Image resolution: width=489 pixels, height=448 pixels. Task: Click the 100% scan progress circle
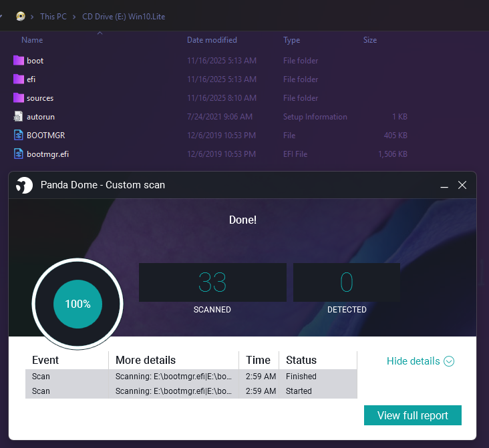[77, 304]
